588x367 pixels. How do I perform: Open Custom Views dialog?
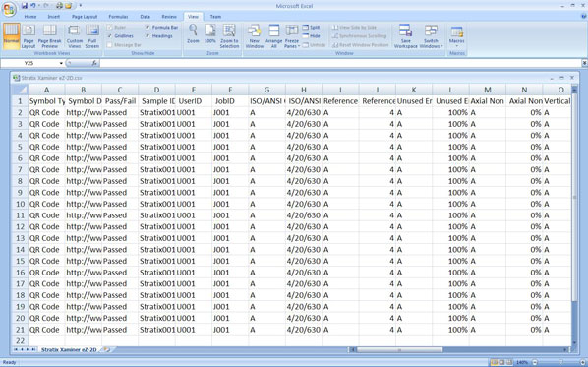pos(75,36)
